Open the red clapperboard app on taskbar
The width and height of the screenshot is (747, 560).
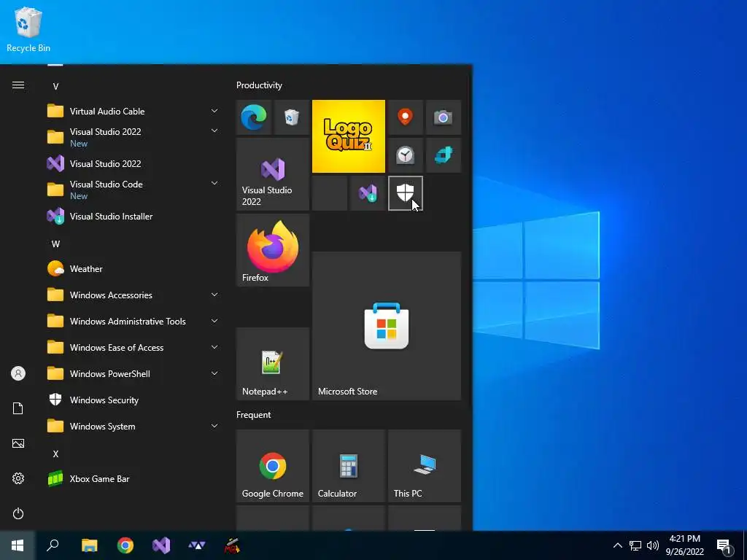coord(232,545)
